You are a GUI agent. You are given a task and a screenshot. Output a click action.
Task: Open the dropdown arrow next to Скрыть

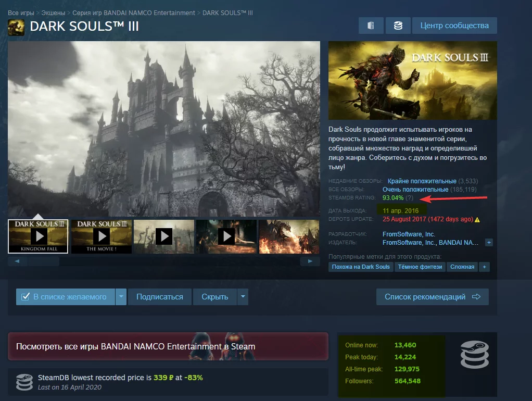[x=243, y=297]
